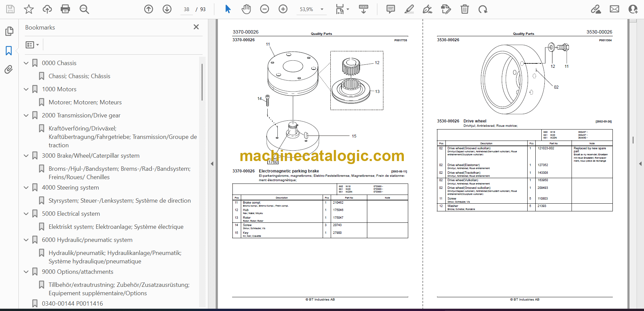
Task: Select the 4000 Steering system bookmark label
Action: click(x=70, y=188)
